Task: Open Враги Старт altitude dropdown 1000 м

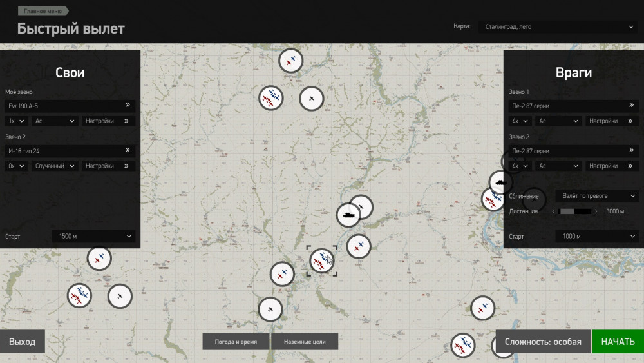Action: [598, 237]
